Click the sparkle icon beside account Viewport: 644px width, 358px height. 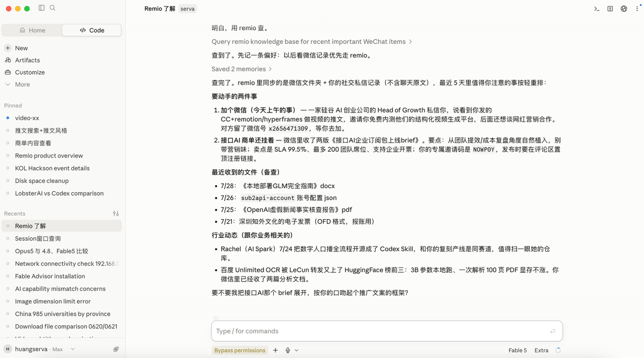[x=116, y=349]
